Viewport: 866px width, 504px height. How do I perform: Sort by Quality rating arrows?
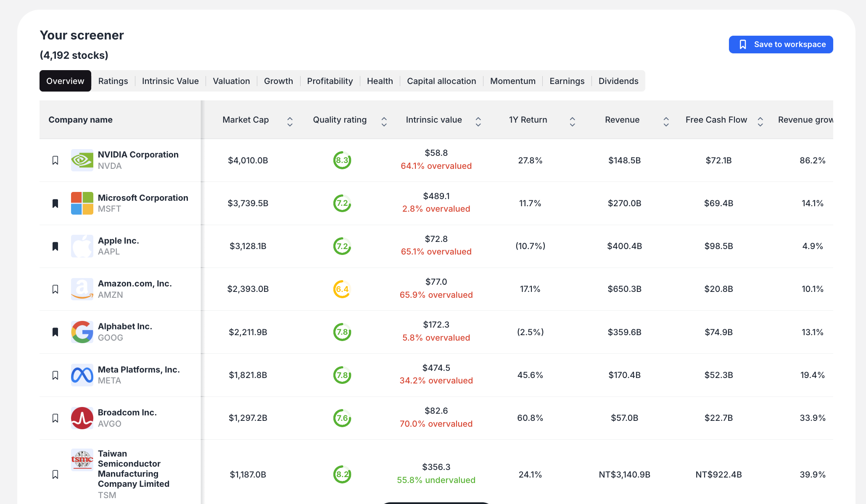tap(384, 121)
